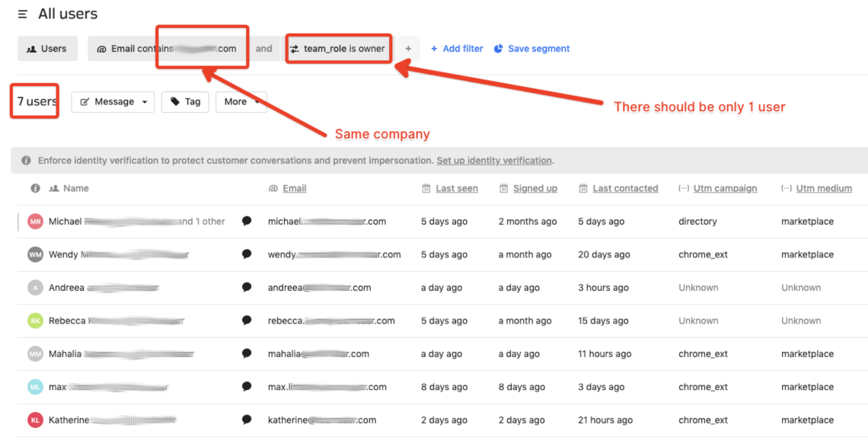Sort by Name column header

(69, 188)
